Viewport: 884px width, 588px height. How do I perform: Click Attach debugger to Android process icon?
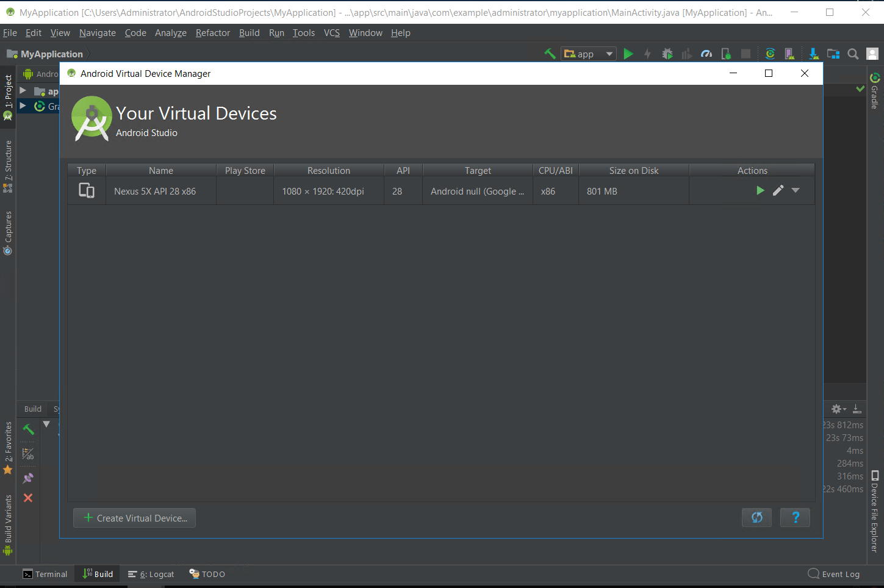pos(726,54)
